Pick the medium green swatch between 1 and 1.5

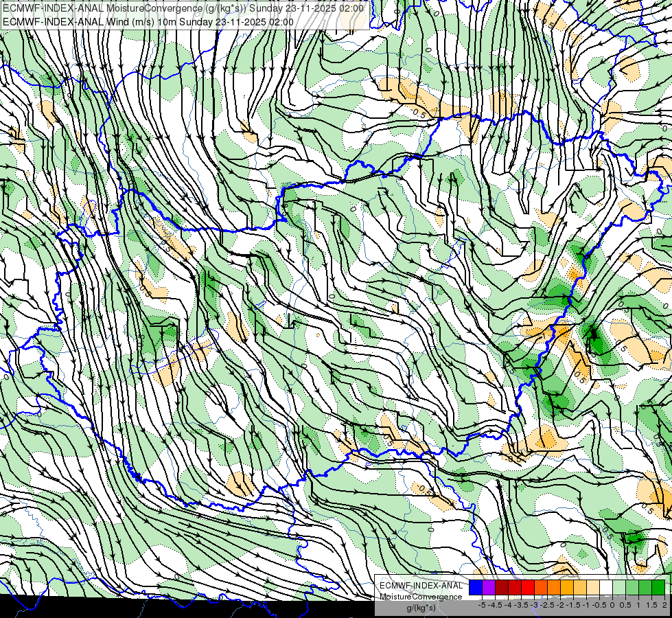(x=645, y=587)
